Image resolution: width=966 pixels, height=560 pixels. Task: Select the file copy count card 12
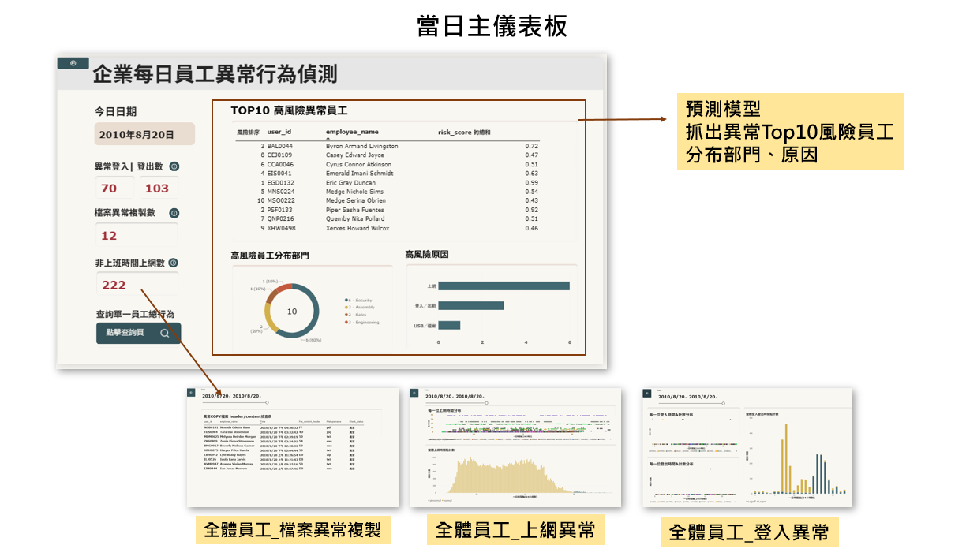(x=137, y=235)
